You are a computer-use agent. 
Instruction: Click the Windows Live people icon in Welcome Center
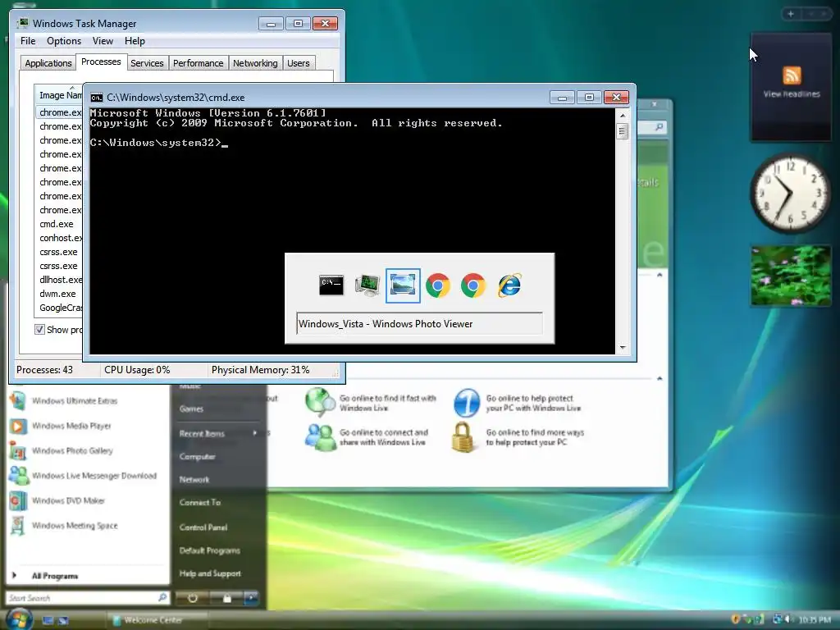click(320, 437)
